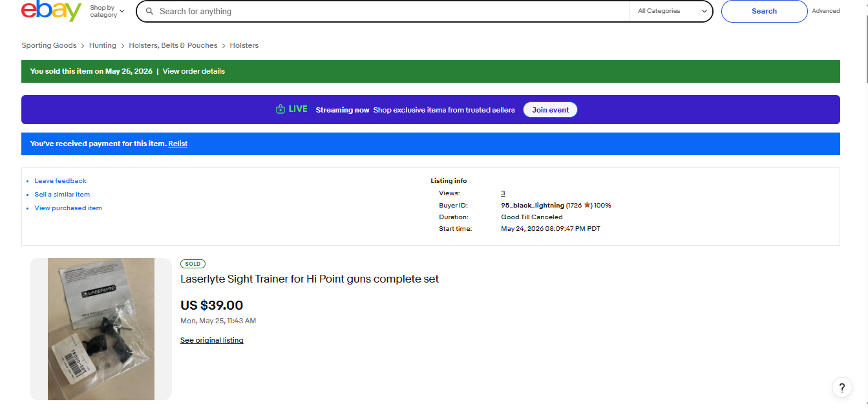The image size is (868, 408).
Task: Go to Sporting Goods breadcrumb
Action: click(x=49, y=45)
